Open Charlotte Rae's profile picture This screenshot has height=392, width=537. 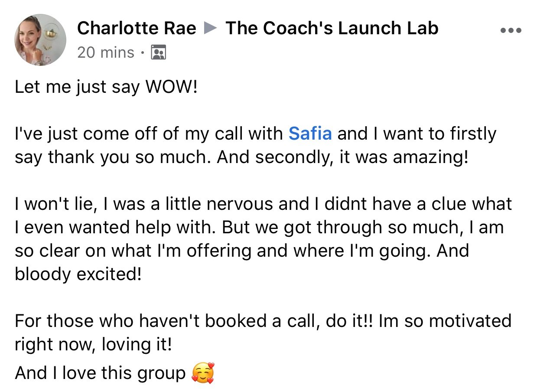click(x=40, y=40)
